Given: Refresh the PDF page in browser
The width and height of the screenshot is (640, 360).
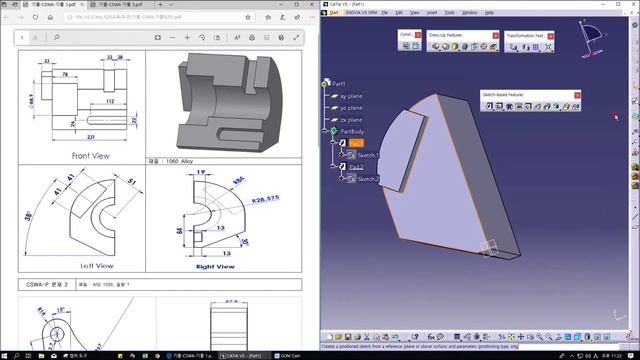Looking at the screenshot, I should 36,17.
